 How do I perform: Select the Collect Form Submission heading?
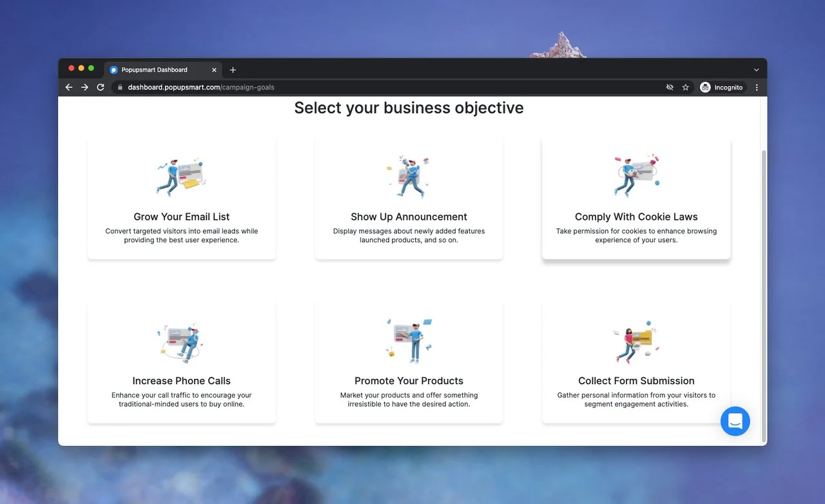pos(636,381)
